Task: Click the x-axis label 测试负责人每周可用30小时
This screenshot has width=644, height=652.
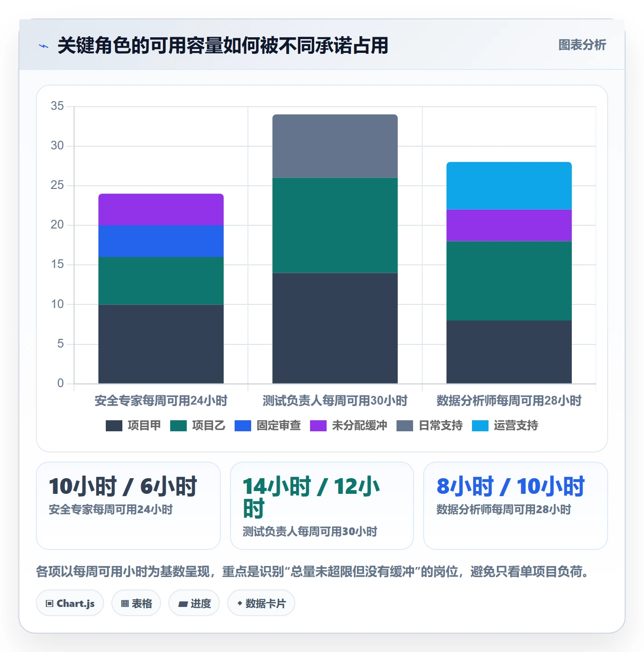Action: pyautogui.click(x=335, y=400)
